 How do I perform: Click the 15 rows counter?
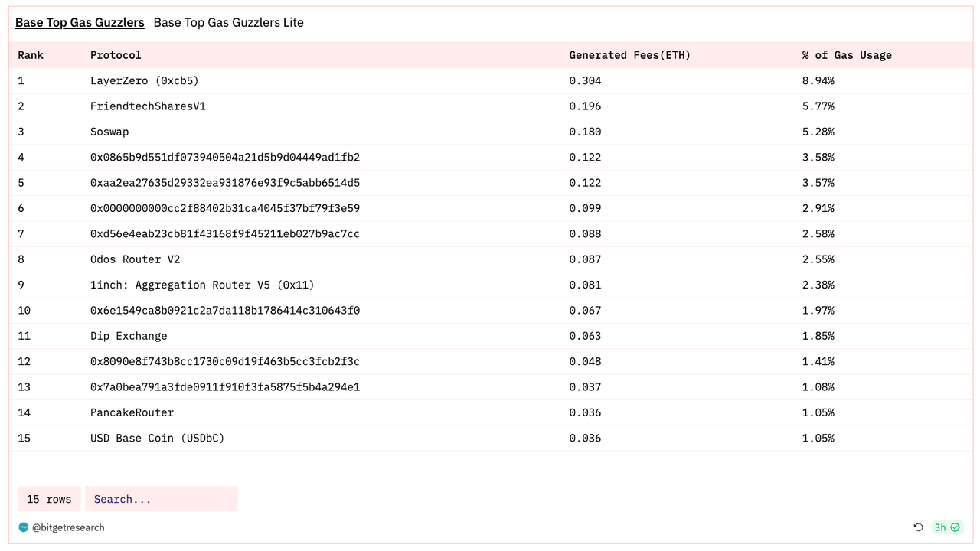coord(49,499)
